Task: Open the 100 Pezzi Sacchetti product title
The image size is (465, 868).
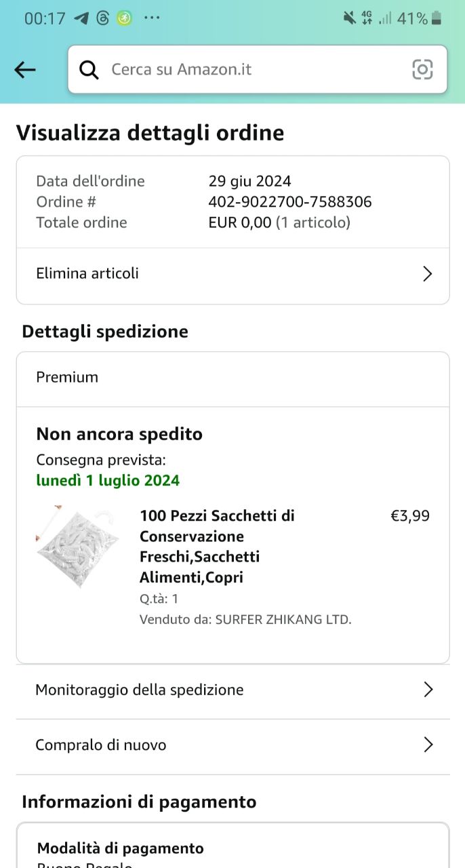Action: (x=217, y=546)
